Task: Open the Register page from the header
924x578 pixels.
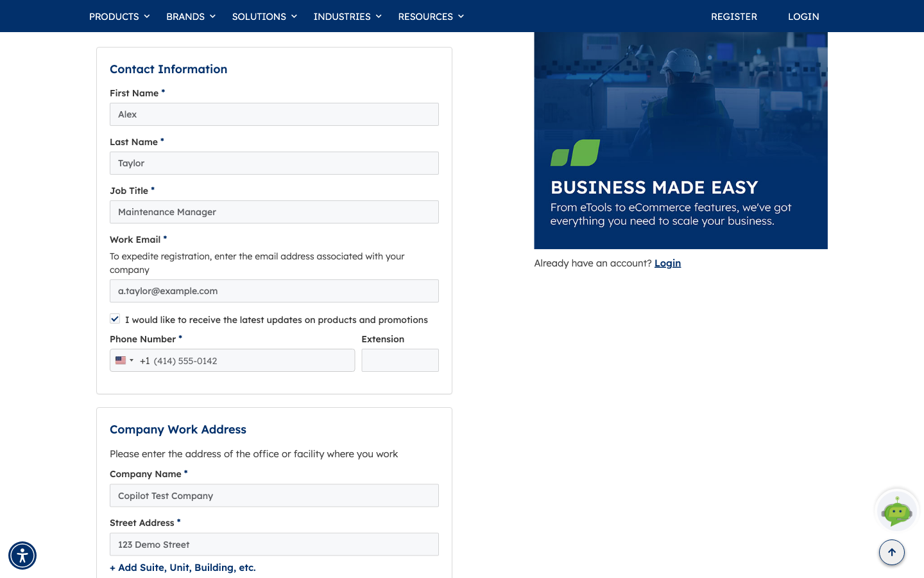Action: (734, 16)
